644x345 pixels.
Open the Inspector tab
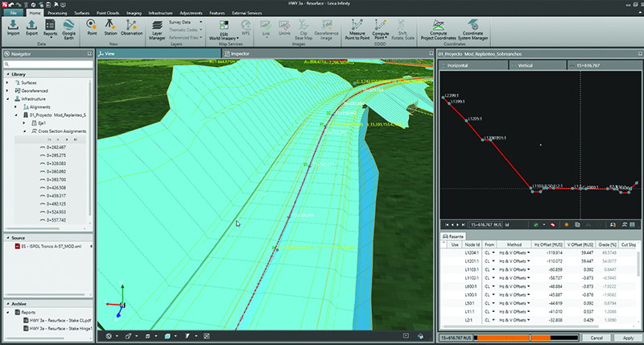tap(239, 53)
